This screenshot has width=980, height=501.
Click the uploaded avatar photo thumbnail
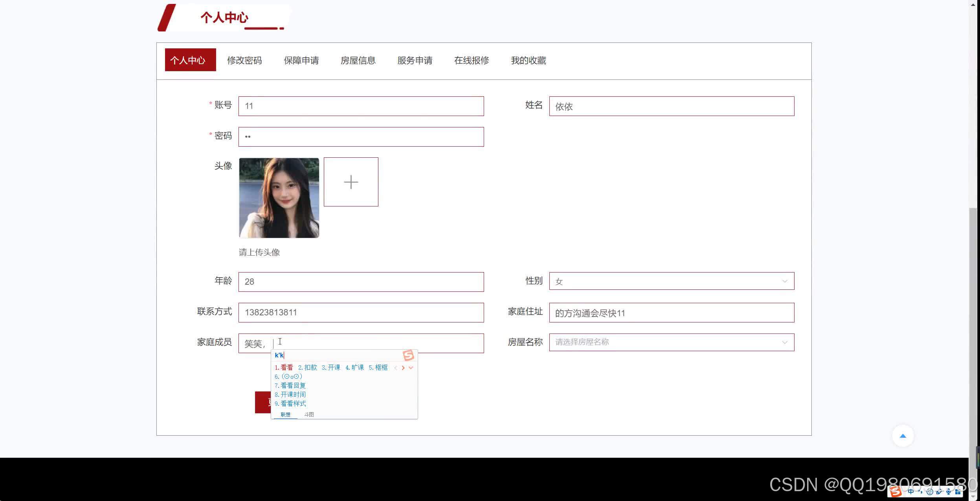point(279,198)
